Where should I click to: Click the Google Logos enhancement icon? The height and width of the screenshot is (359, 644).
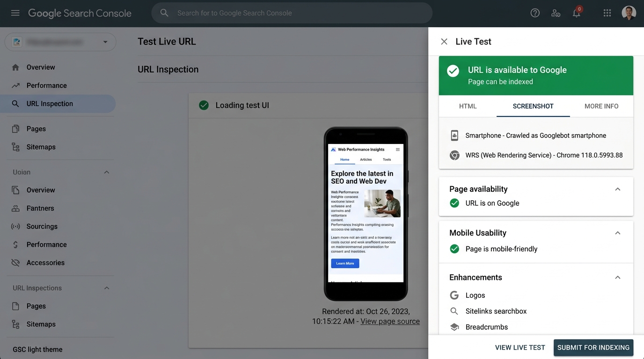(454, 295)
